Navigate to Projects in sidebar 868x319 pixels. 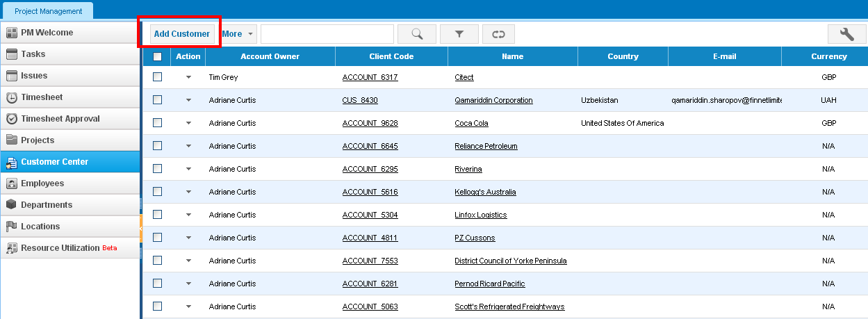point(70,140)
